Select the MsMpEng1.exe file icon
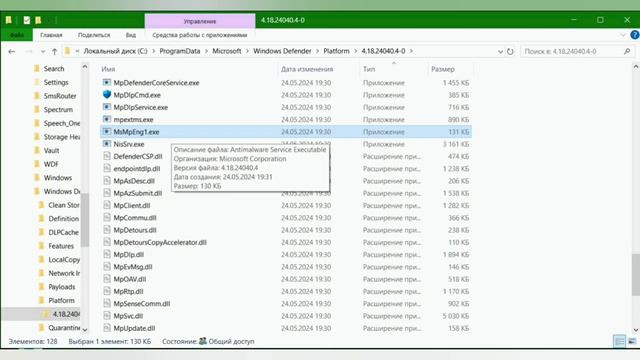 click(107, 131)
